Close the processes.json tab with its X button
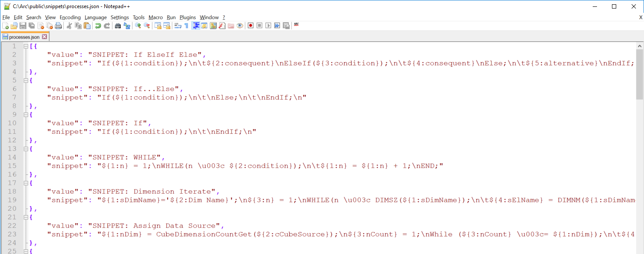The height and width of the screenshot is (254, 644). pyautogui.click(x=44, y=37)
